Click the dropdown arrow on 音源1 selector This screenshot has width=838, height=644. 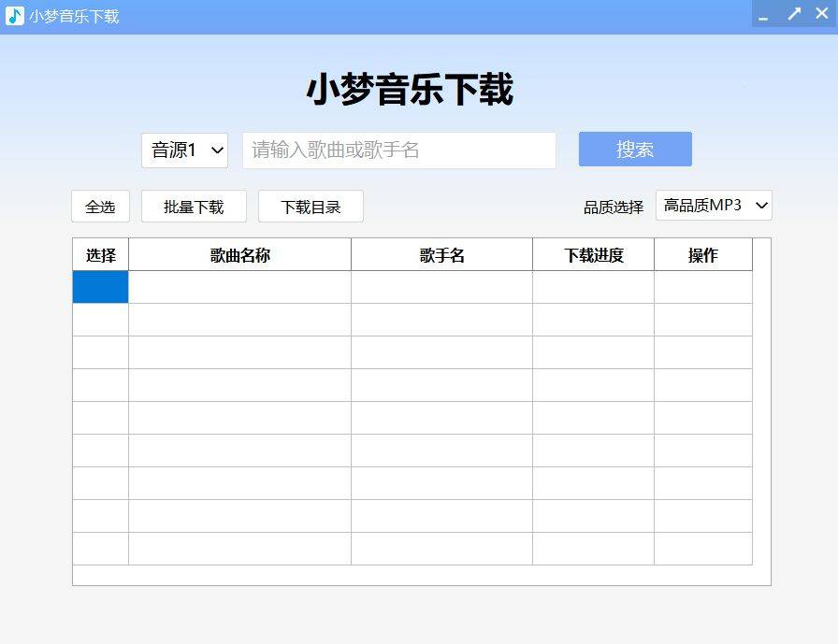[x=215, y=150]
